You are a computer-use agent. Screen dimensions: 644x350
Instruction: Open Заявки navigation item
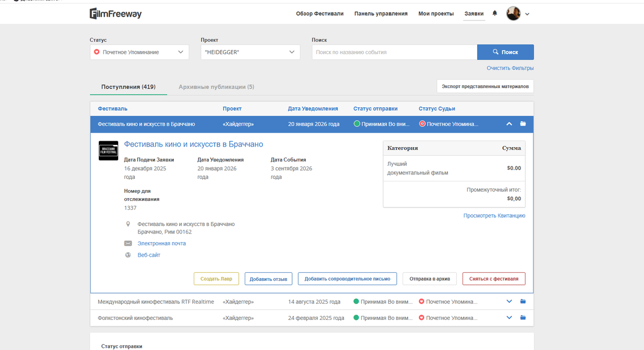[x=474, y=14]
